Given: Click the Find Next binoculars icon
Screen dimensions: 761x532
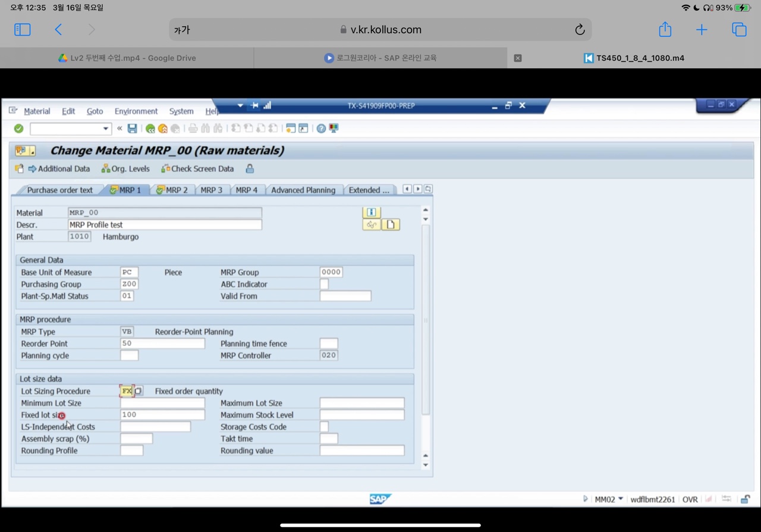Looking at the screenshot, I should tap(218, 128).
